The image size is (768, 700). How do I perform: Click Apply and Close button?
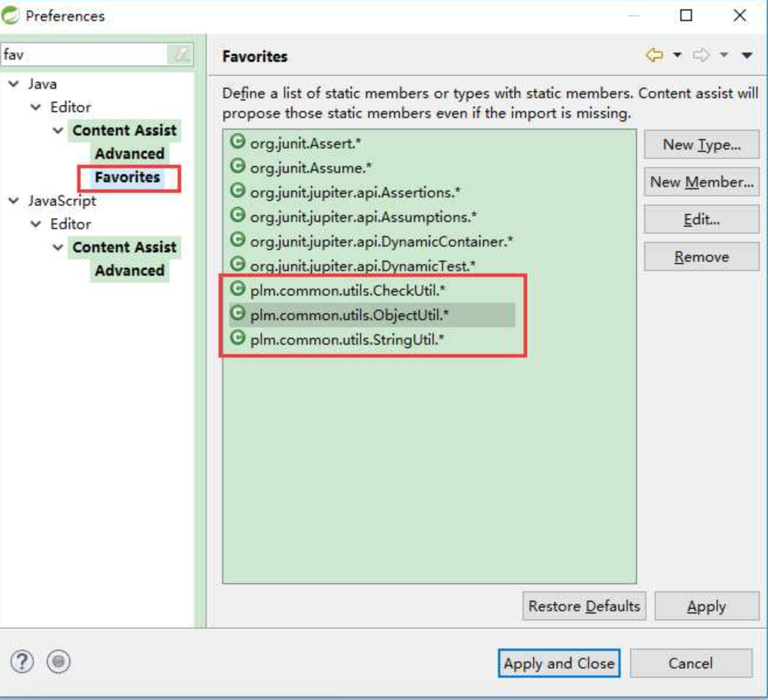559,663
